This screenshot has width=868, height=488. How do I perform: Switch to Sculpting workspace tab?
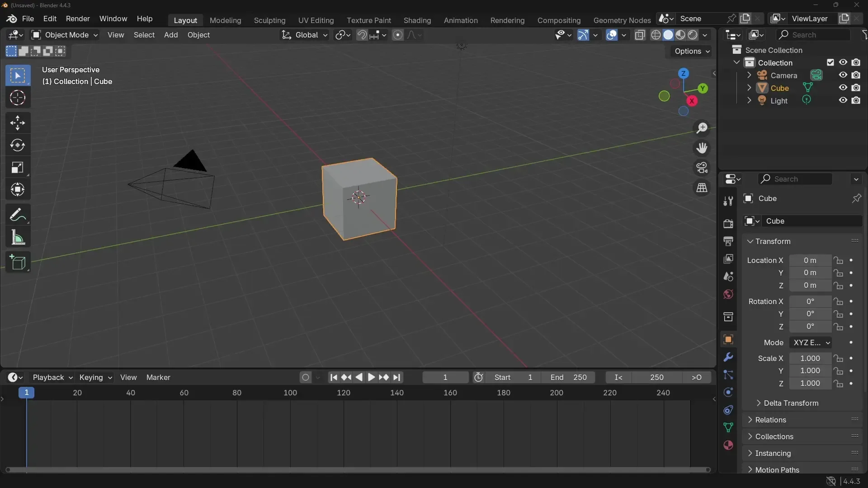tap(269, 20)
